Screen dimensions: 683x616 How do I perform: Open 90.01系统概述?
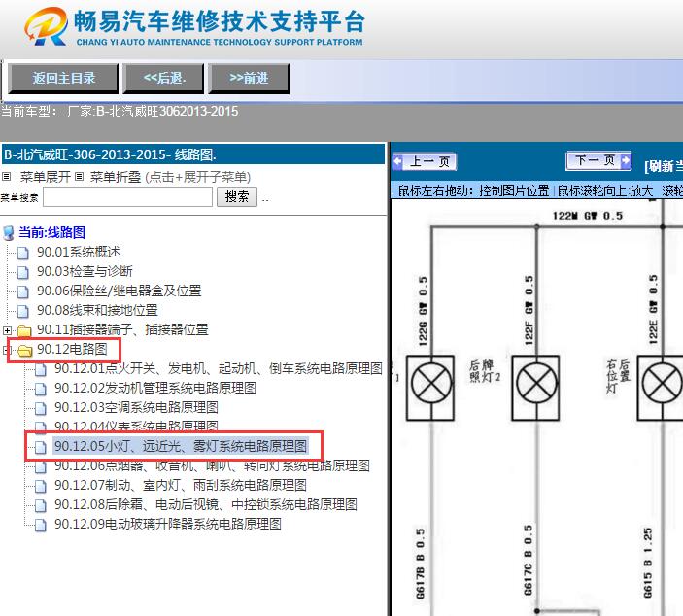(x=79, y=252)
